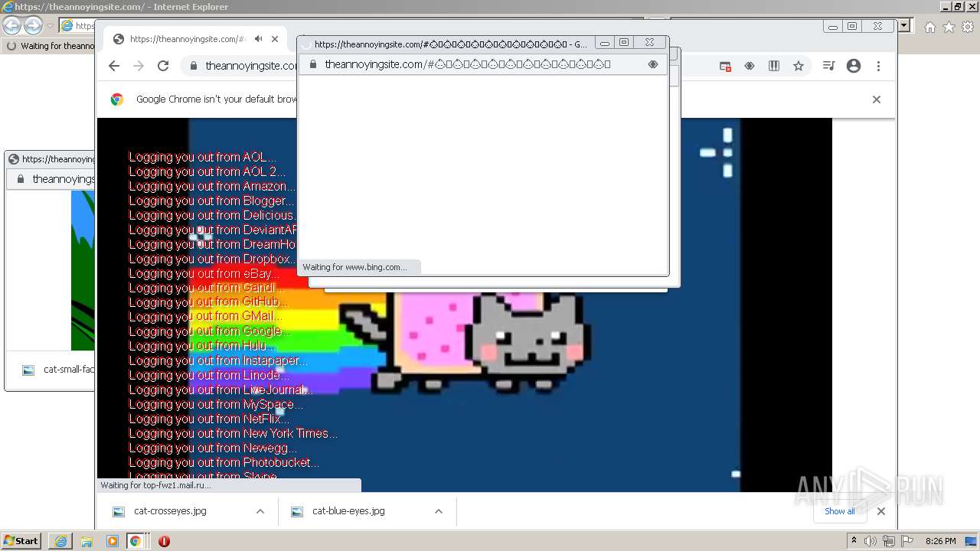Click the MIDI piano permission icon
This screenshot has height=551, width=980.
click(774, 67)
